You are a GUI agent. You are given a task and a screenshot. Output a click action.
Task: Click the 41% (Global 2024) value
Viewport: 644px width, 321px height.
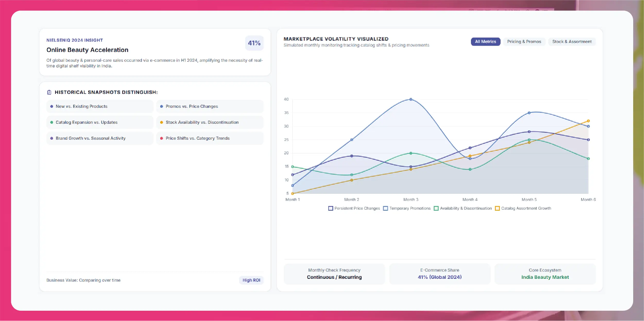(440, 277)
